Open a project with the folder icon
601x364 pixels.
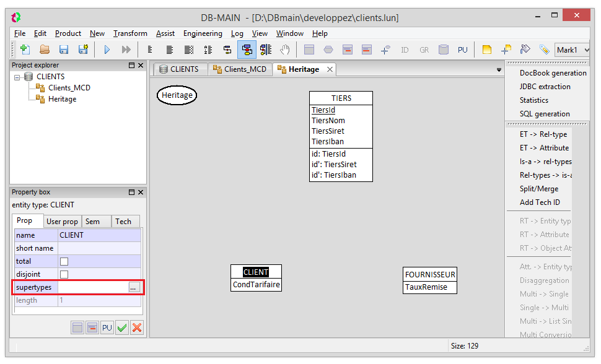pos(45,50)
